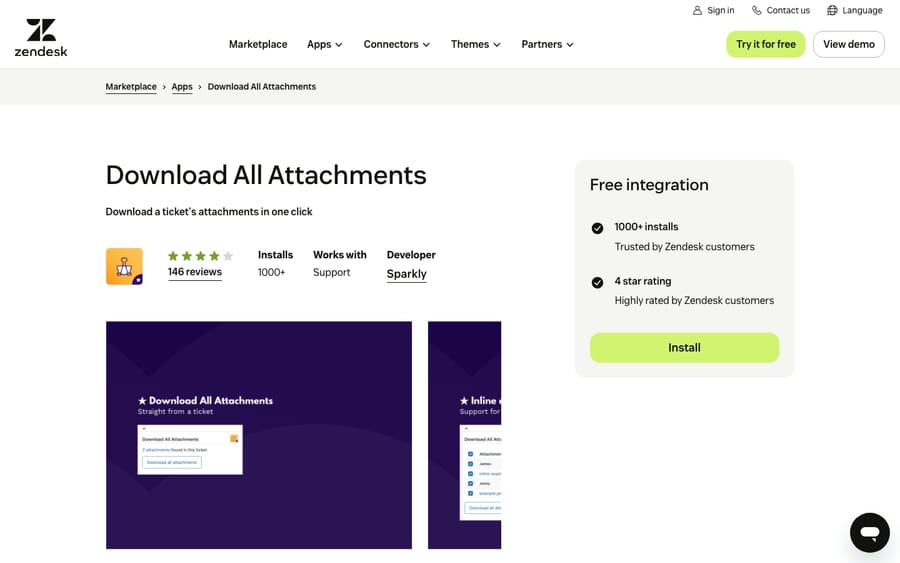The image size is (900, 563).
Task: Open the Inline screenshot thumbnail
Action: 464,435
